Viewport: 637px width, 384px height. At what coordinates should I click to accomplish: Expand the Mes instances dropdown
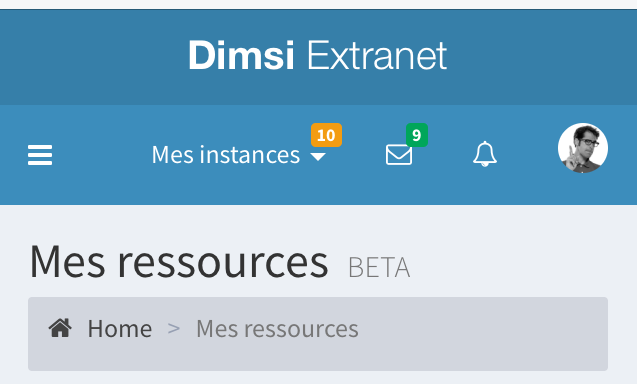pyautogui.click(x=239, y=155)
